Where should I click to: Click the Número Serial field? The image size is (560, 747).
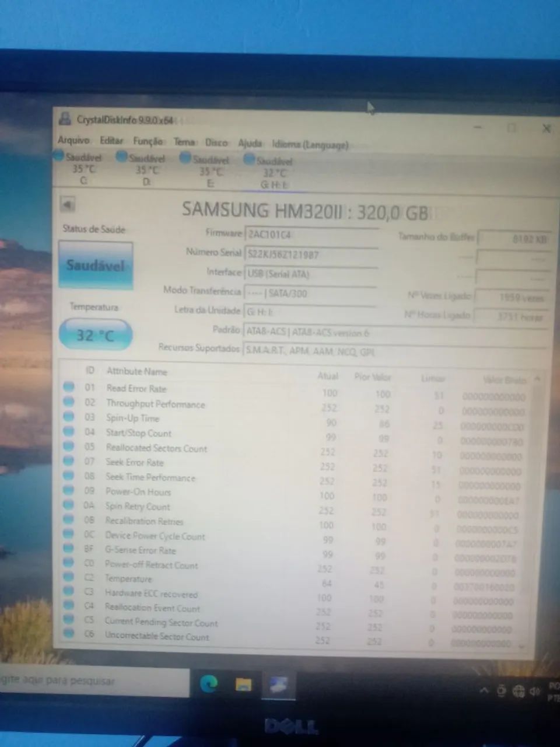coord(311,254)
